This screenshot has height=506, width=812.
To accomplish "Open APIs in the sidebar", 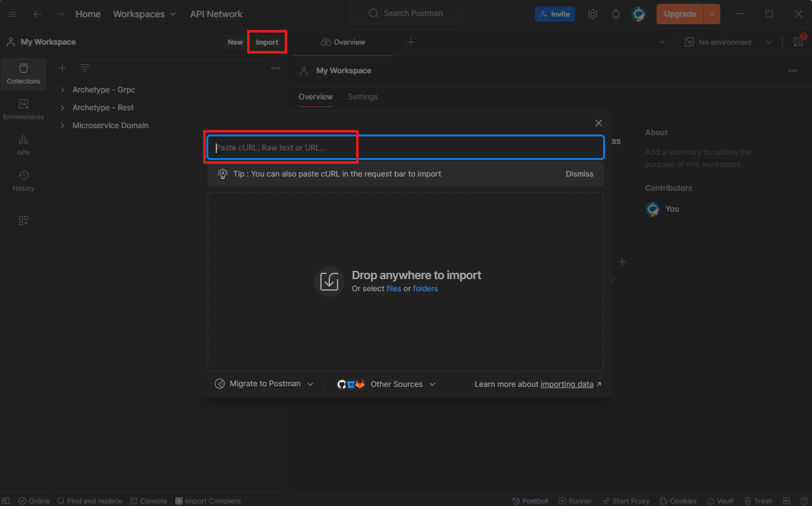I will 24,145.
